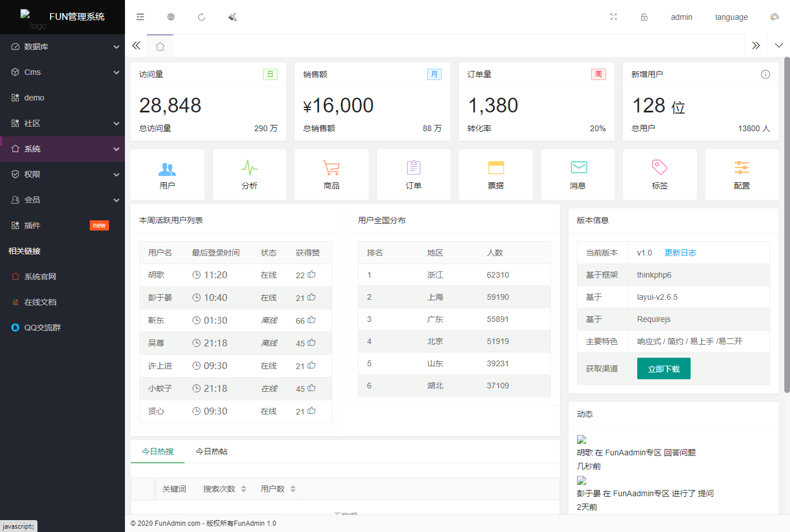Expand the 权限 sidebar menu

tap(62, 174)
